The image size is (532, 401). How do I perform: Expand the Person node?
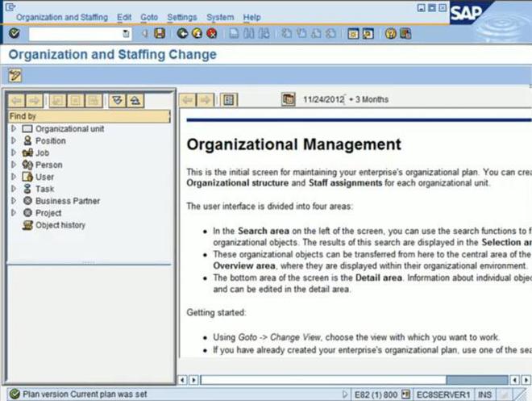(x=14, y=165)
